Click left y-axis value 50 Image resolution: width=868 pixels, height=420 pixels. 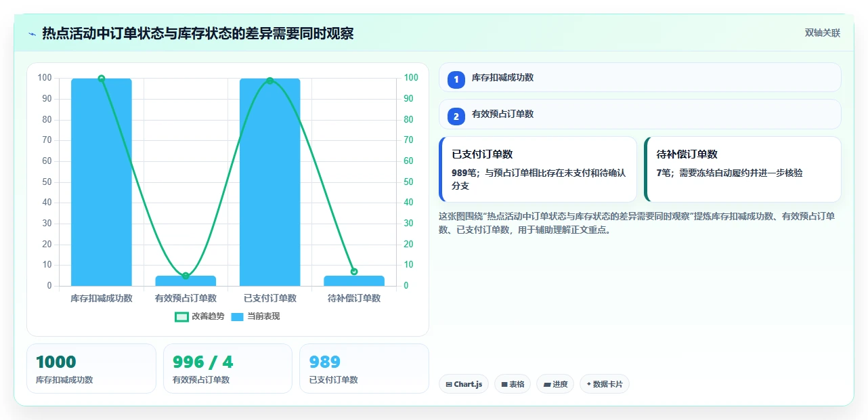pos(47,182)
